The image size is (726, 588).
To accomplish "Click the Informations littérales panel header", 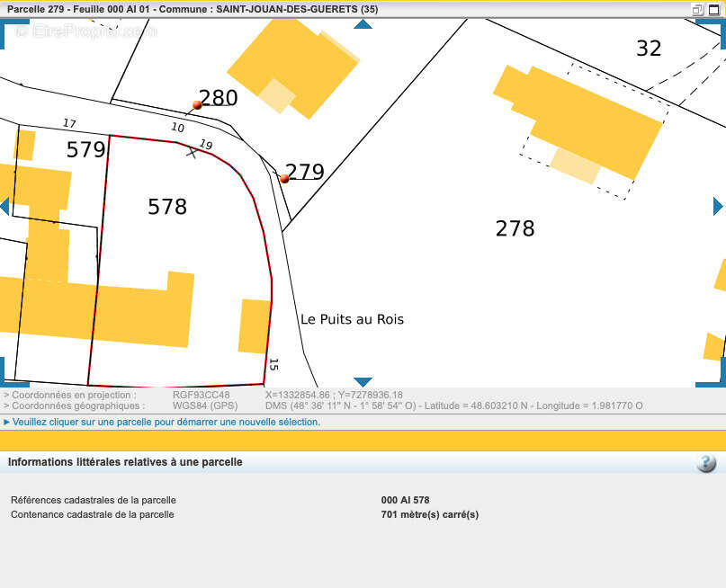I will click(x=125, y=462).
